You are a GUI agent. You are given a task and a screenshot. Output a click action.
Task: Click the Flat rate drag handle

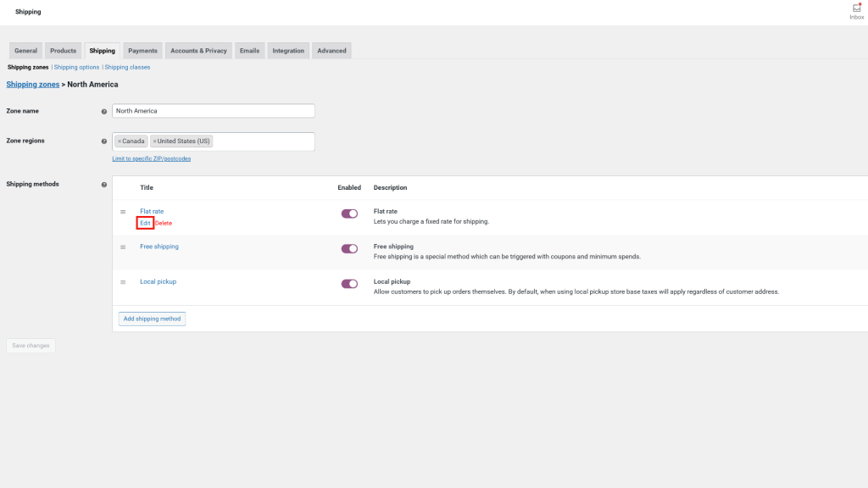click(x=123, y=212)
